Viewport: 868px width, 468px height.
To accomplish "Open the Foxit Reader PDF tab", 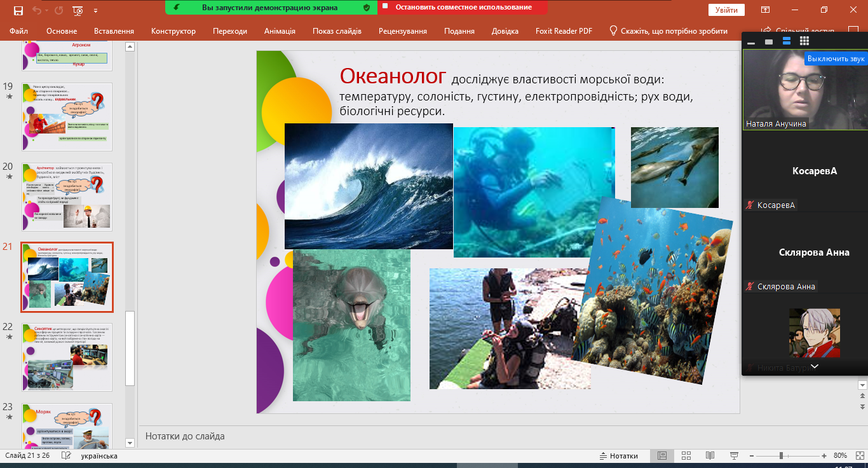I will click(x=563, y=31).
